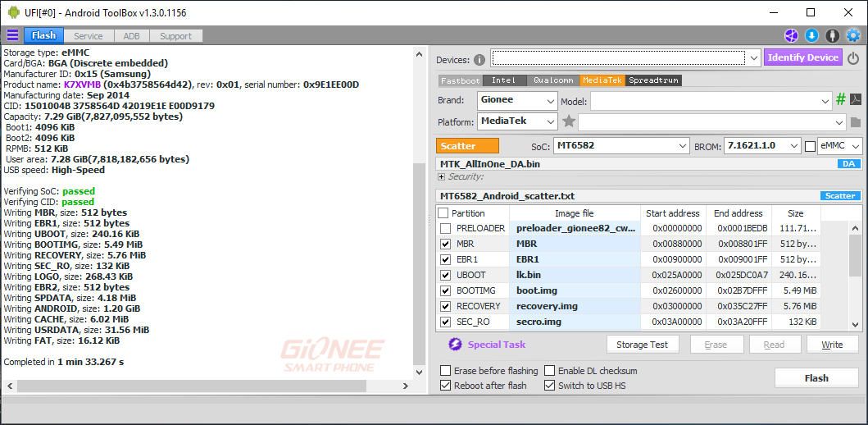Click the partition table scroll down arrow
The height and width of the screenshot is (425, 868).
click(855, 325)
